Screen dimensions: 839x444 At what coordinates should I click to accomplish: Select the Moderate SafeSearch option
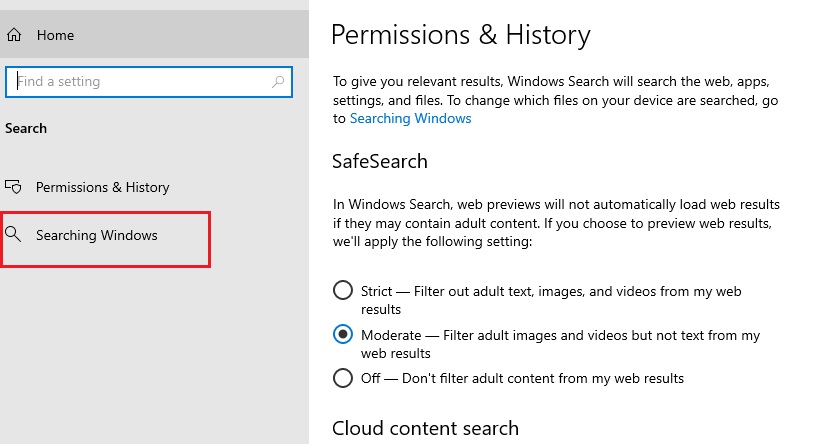[342, 334]
